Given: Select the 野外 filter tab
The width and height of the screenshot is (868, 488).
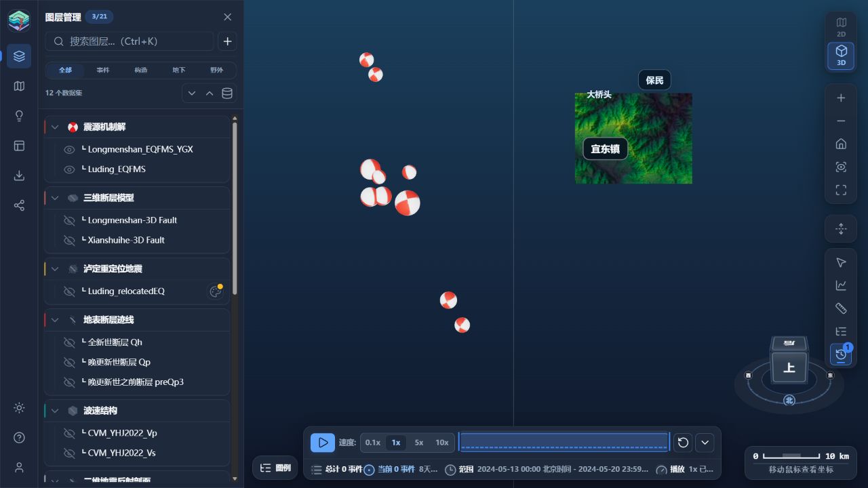Looking at the screenshot, I should (216, 70).
